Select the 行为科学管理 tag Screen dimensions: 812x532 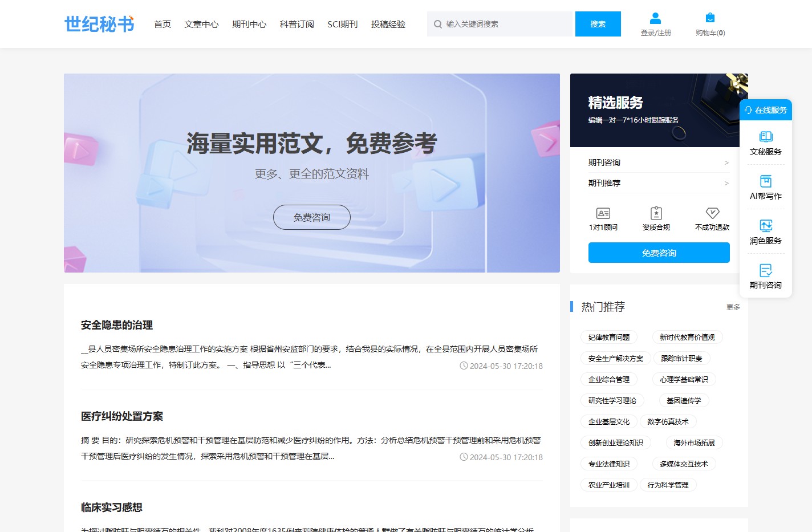668,485
